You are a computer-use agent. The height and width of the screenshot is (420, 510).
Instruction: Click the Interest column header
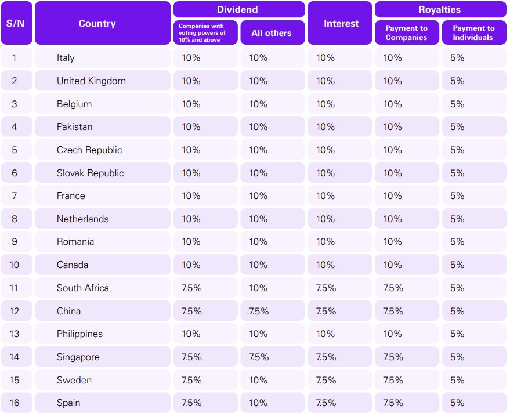click(x=341, y=23)
